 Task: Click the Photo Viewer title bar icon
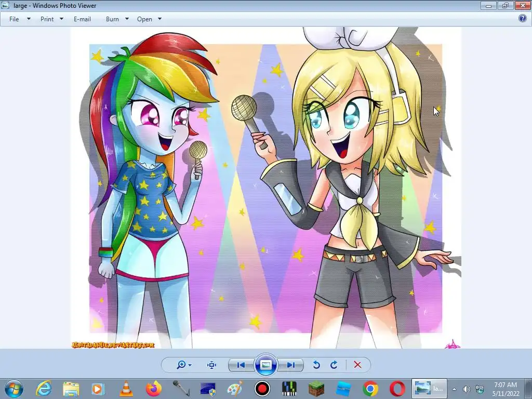(5, 5)
